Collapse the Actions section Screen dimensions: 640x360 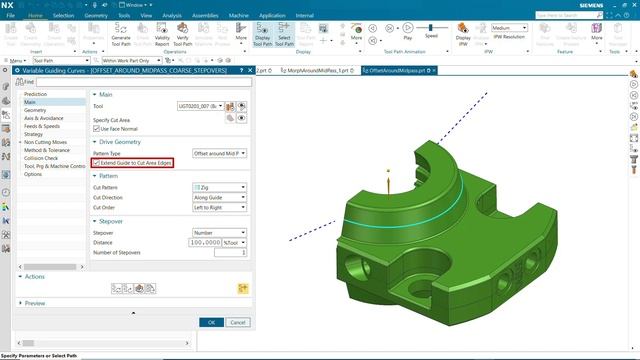tap(20, 277)
